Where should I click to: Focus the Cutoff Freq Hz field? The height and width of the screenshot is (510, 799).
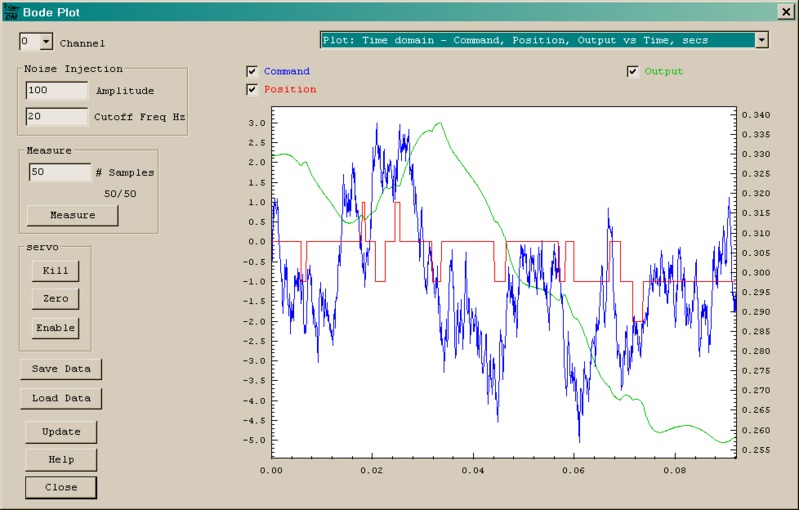57,117
